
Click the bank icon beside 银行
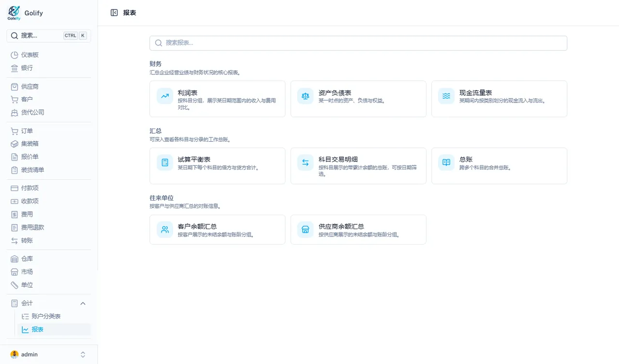pos(15,68)
